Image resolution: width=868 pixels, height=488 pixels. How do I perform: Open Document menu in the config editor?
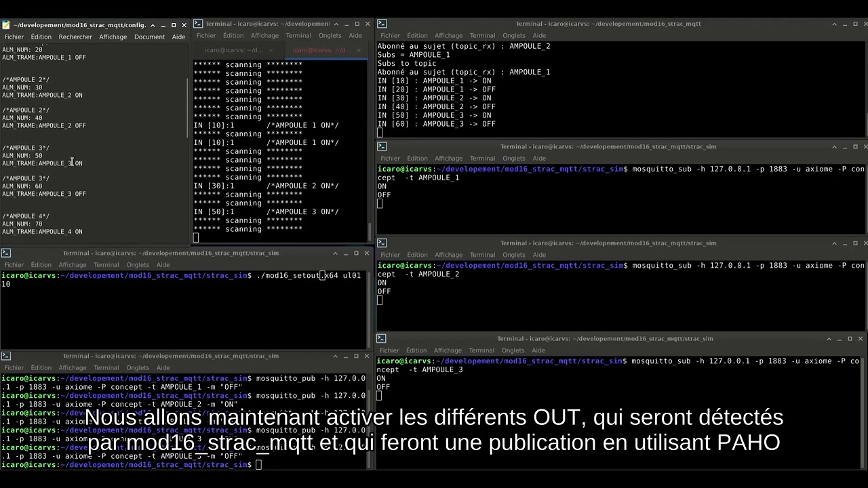click(149, 37)
